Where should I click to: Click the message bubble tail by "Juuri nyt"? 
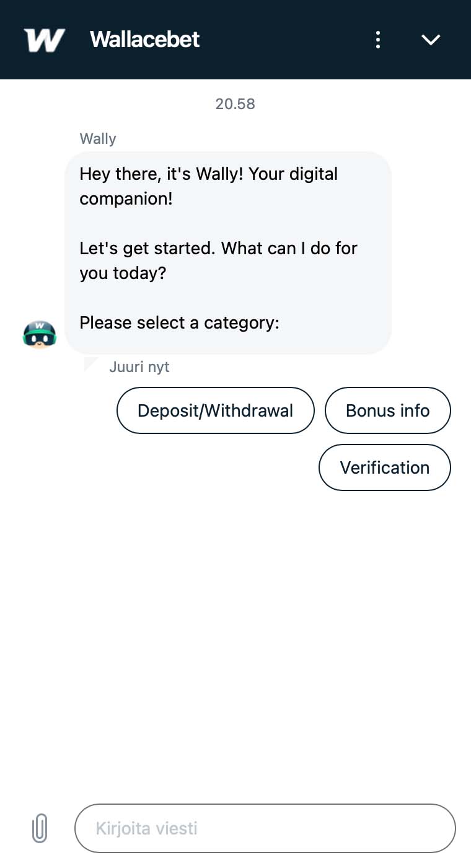90,363
